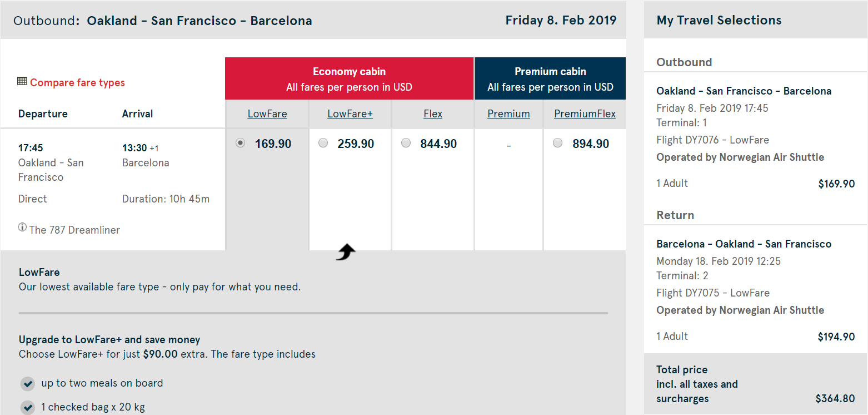868x415 pixels.
Task: Click the info icon beside The 787 Dreamliner
Action: tap(22, 227)
